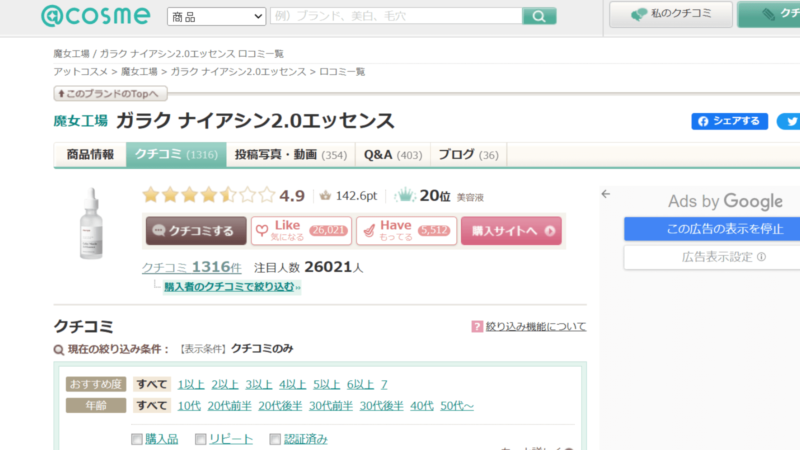Viewport: 800px width, 450px height.
Task: Filter reviews by age 50代〜
Action: pos(457,406)
